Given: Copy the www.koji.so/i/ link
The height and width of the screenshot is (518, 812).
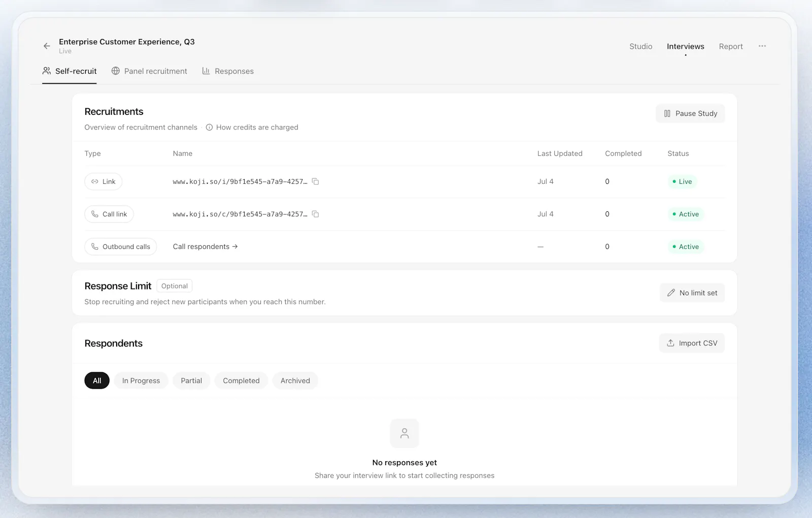Looking at the screenshot, I should 315,181.
